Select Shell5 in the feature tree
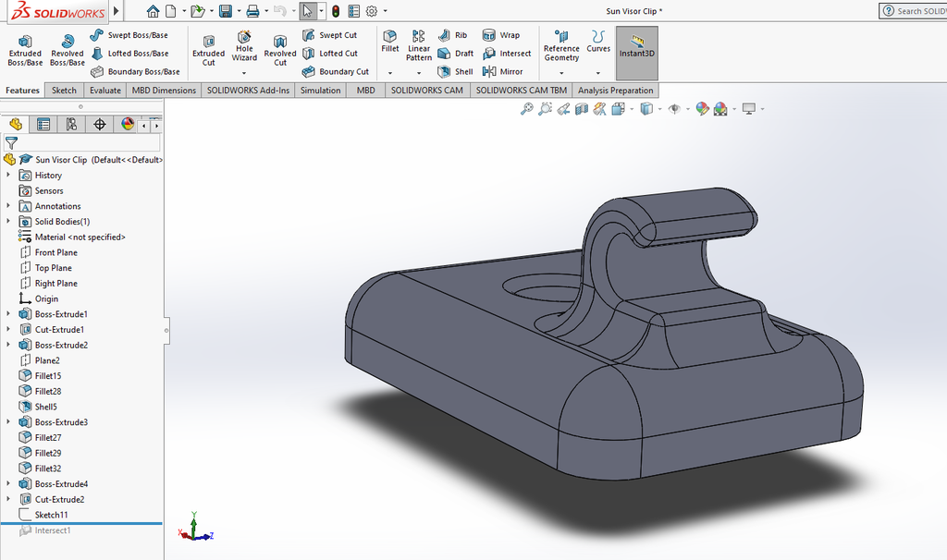This screenshot has width=947, height=560. click(x=45, y=407)
